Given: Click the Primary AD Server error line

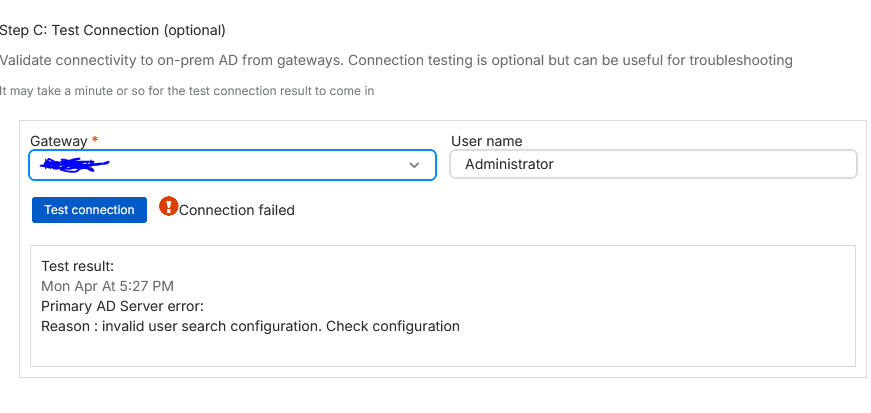Looking at the screenshot, I should click(122, 306).
